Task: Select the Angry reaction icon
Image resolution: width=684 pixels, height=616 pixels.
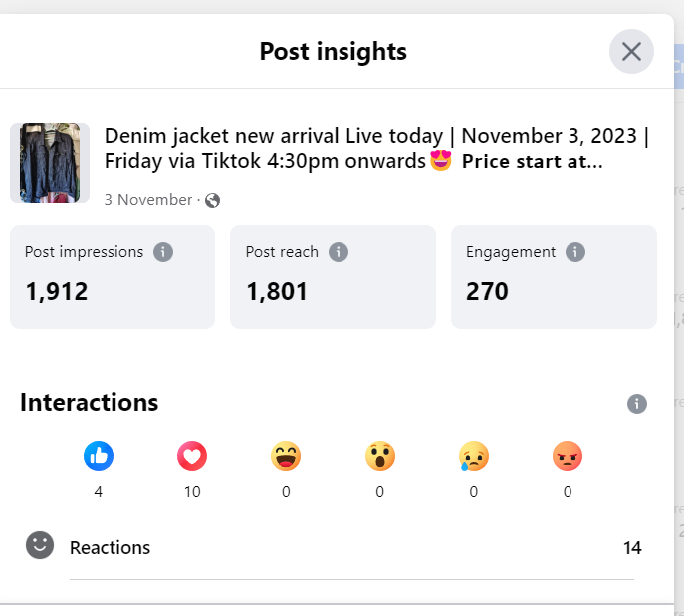Action: [568, 456]
